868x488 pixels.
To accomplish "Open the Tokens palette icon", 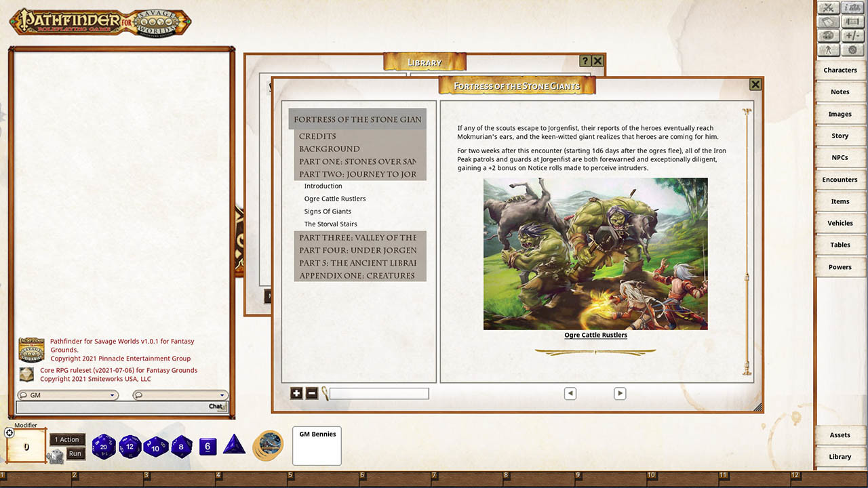I will coord(828,35).
